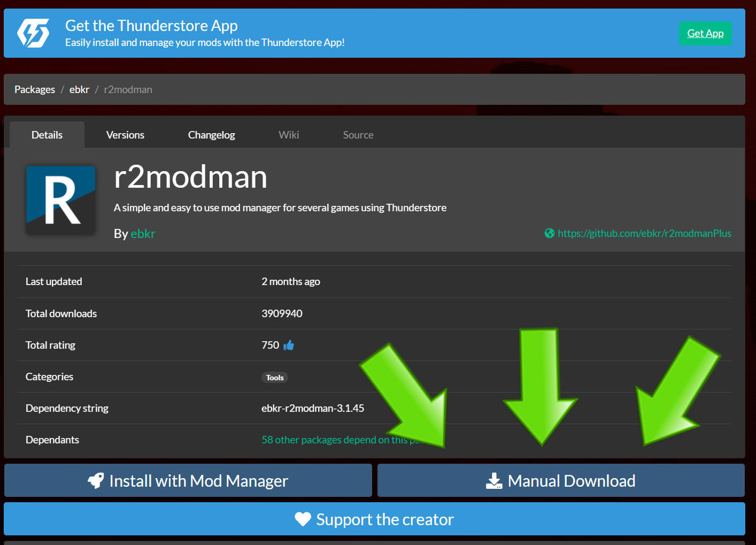
Task: Click the Manual Download button
Action: pos(561,480)
